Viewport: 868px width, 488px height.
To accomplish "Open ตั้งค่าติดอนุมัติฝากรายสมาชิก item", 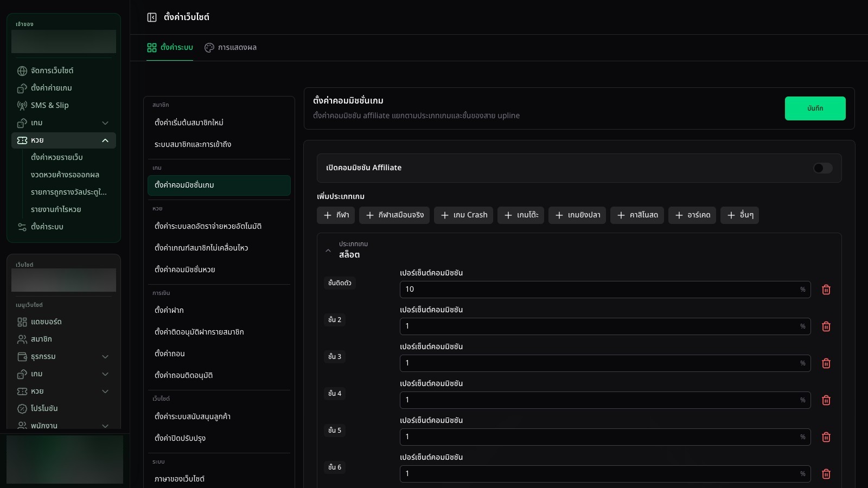I will 219,332.
